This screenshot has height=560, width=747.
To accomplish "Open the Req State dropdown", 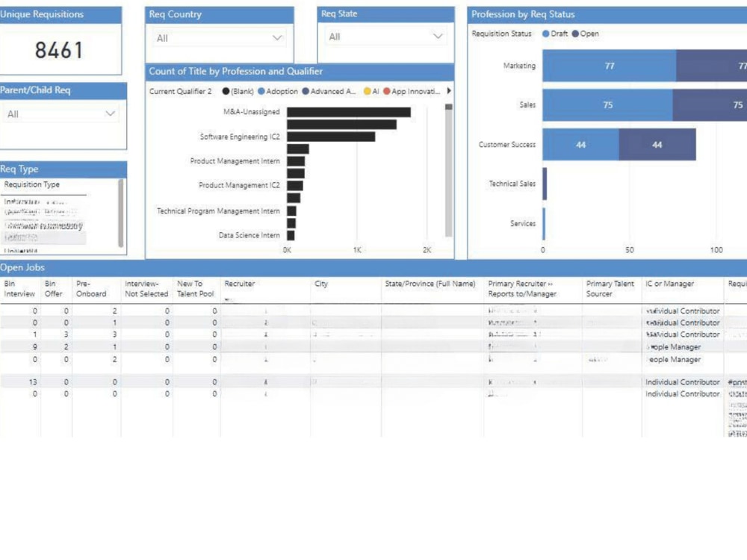I will [437, 35].
